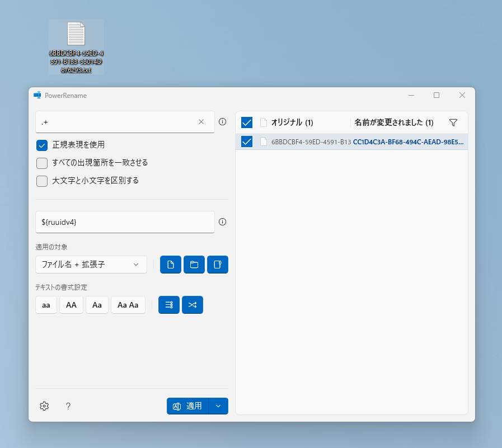
Task: Enable the enumerate items icon
Action: coord(168,304)
